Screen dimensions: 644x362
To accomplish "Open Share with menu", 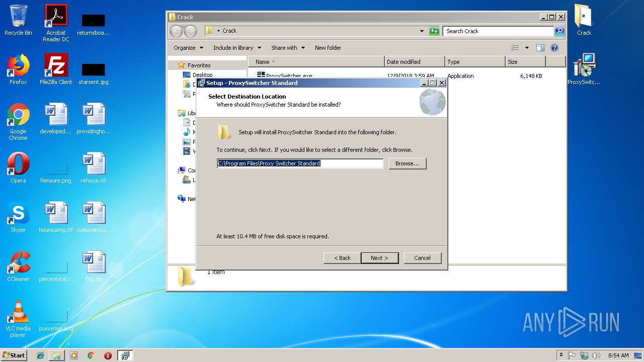I will (x=288, y=48).
